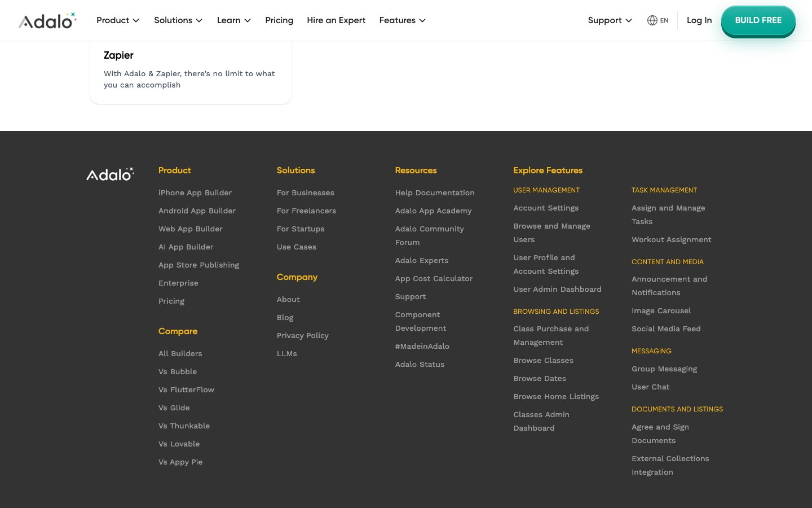Expand the Support menu chevron

(x=629, y=20)
